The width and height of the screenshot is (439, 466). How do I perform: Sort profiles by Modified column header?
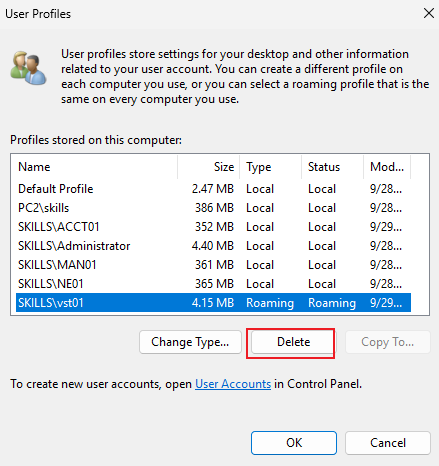(387, 167)
